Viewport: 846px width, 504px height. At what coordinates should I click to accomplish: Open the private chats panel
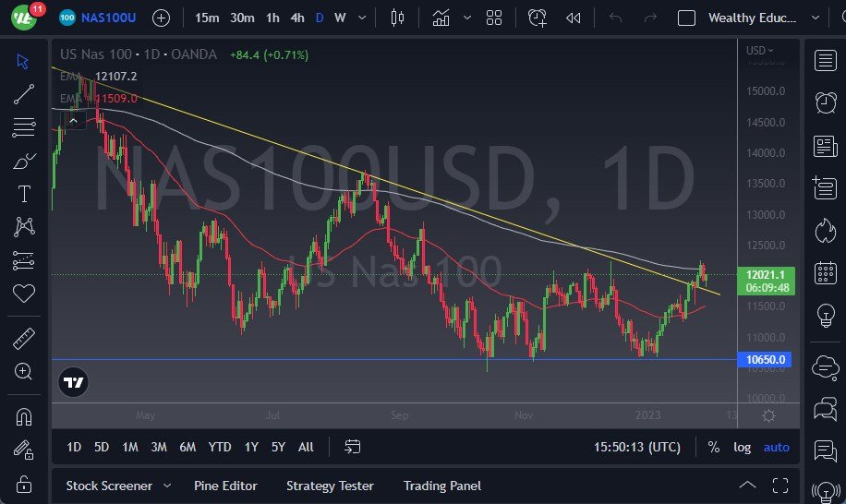tap(826, 409)
